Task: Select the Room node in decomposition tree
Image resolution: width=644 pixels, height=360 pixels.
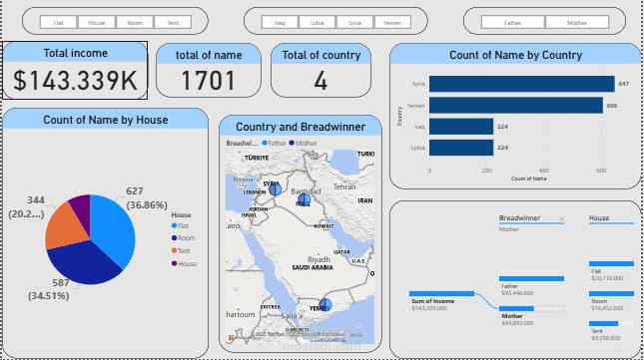Action: (x=611, y=293)
